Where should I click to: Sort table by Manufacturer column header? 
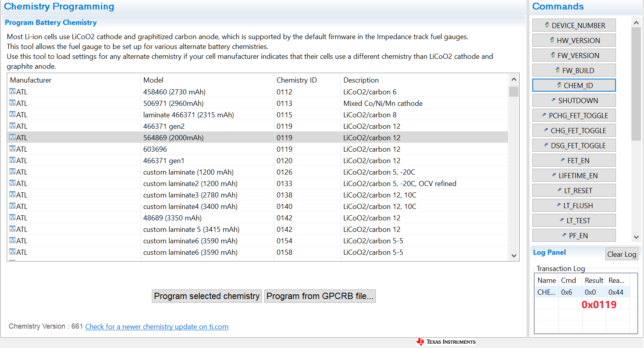click(31, 80)
